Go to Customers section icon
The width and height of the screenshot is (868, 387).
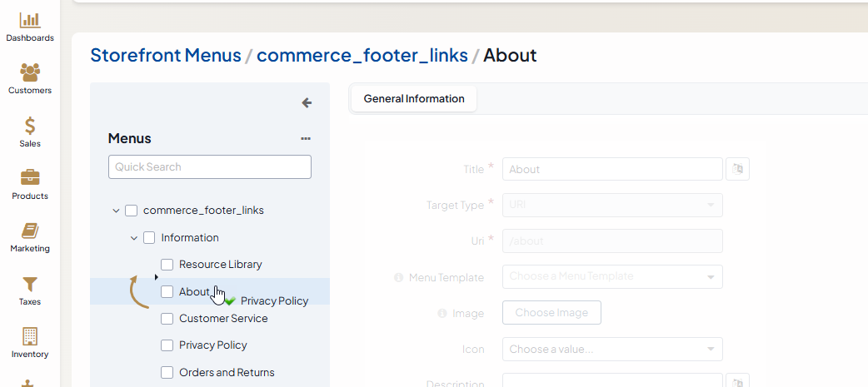30,73
